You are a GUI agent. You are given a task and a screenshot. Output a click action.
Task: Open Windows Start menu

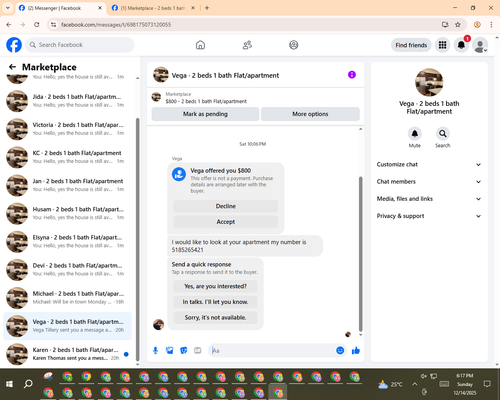[x=9, y=384]
